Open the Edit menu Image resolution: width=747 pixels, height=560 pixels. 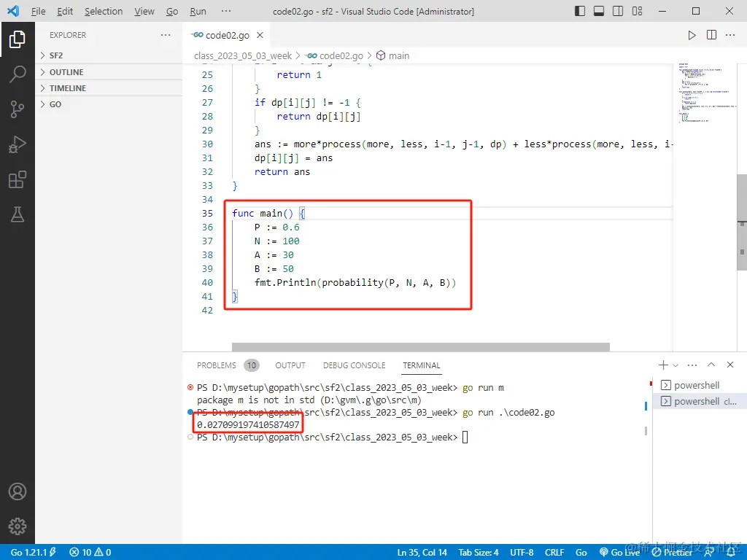65,12
